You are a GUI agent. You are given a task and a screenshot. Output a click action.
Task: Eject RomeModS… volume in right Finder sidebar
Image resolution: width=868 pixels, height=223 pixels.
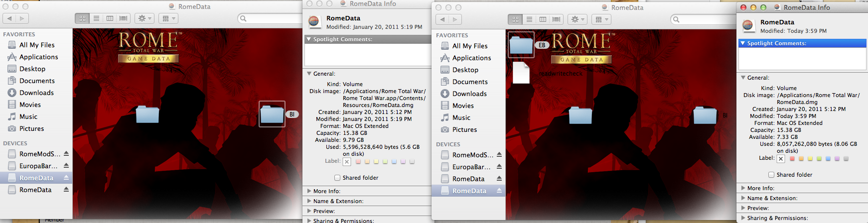coord(499,155)
